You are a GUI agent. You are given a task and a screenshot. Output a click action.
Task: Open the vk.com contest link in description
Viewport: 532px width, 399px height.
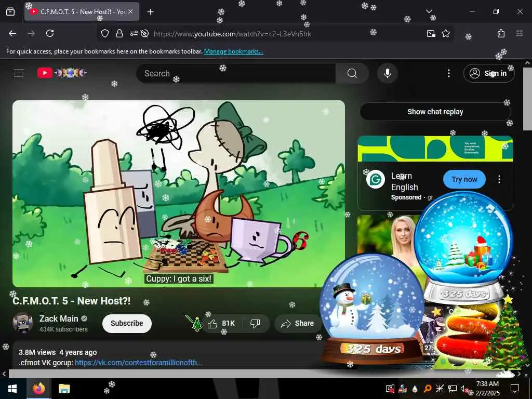click(x=138, y=363)
